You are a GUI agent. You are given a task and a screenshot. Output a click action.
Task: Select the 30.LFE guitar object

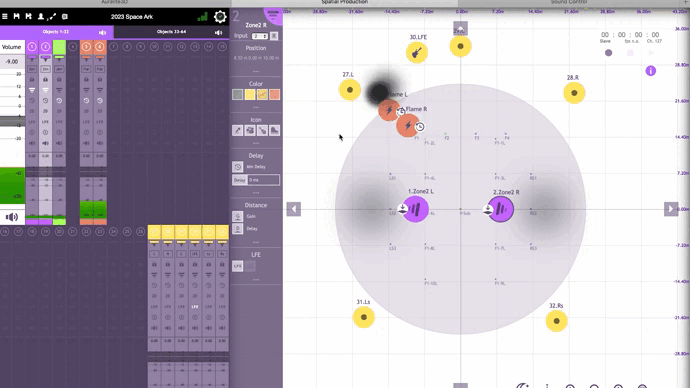(x=417, y=53)
